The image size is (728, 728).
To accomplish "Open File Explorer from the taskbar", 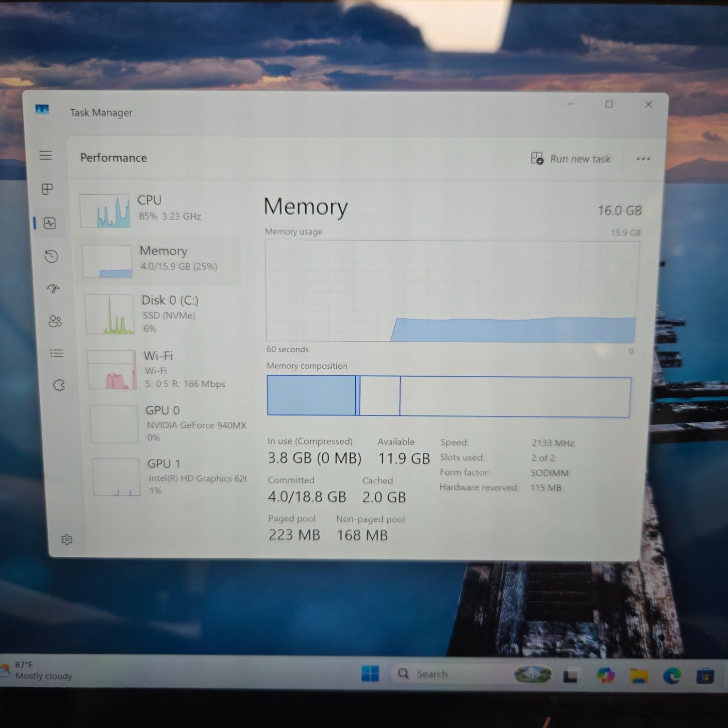I will [x=639, y=675].
